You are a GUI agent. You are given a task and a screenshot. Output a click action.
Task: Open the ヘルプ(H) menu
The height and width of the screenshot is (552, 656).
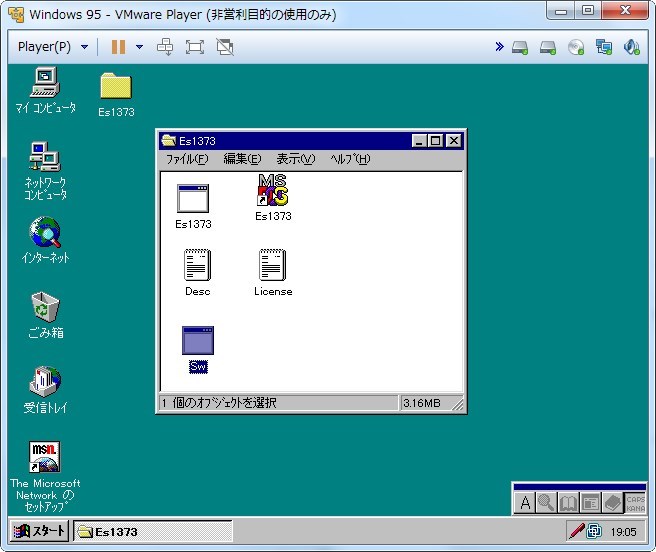(350, 159)
